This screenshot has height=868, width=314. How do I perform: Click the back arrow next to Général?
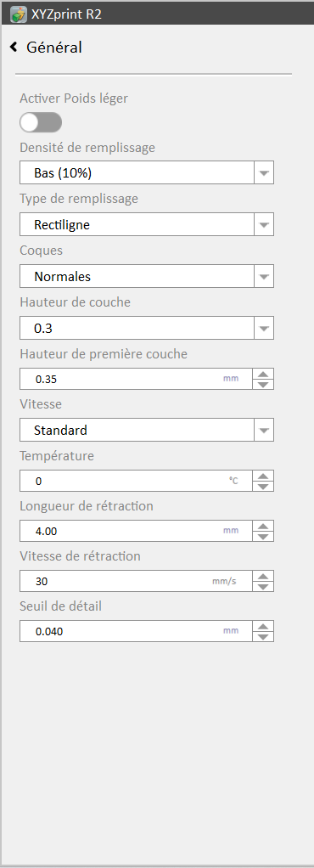coord(14,48)
